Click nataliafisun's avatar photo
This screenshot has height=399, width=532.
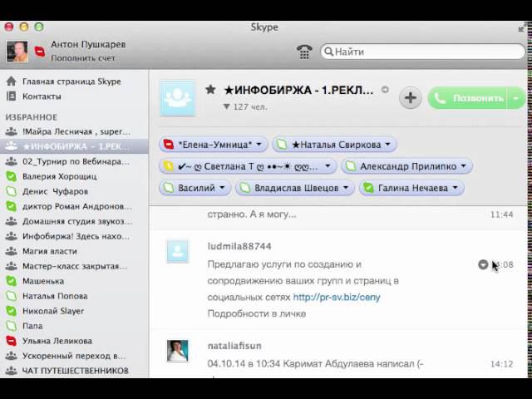[x=177, y=351]
